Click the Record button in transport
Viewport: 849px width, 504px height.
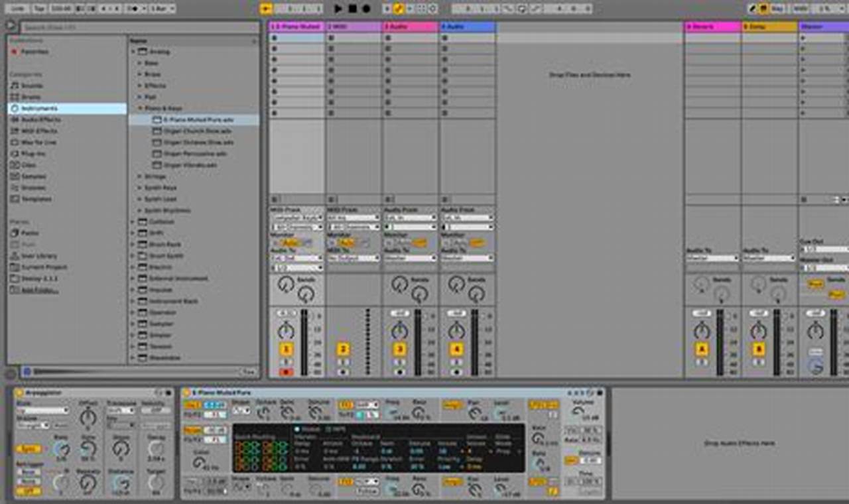(366, 9)
